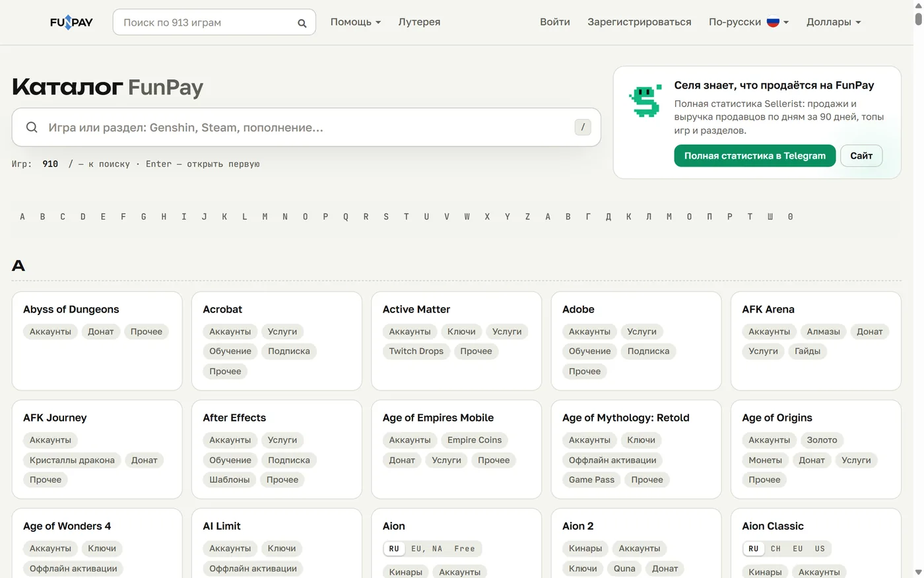
Task: Open the Войти login link
Action: click(x=555, y=22)
